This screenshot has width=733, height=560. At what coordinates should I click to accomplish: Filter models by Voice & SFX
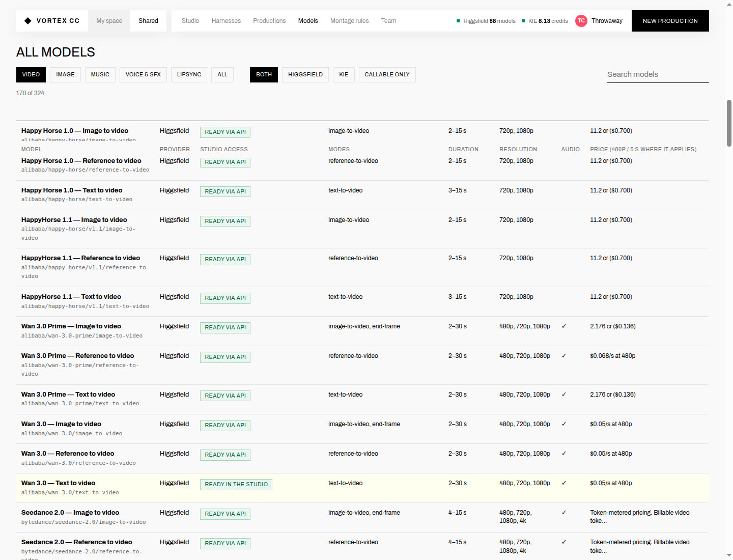point(143,74)
